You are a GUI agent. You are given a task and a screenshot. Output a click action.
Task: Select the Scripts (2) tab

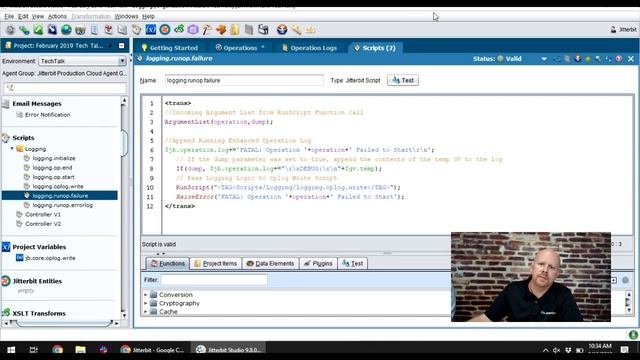point(375,48)
